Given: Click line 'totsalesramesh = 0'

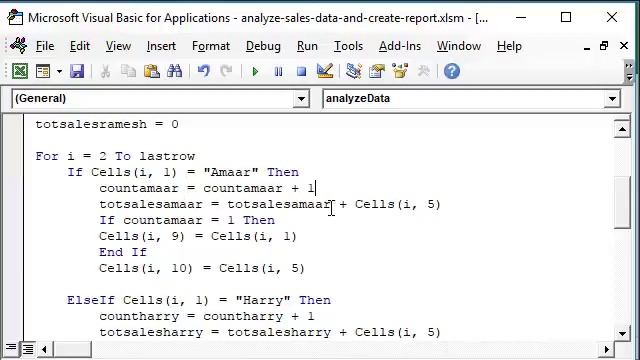Looking at the screenshot, I should [x=107, y=124].
